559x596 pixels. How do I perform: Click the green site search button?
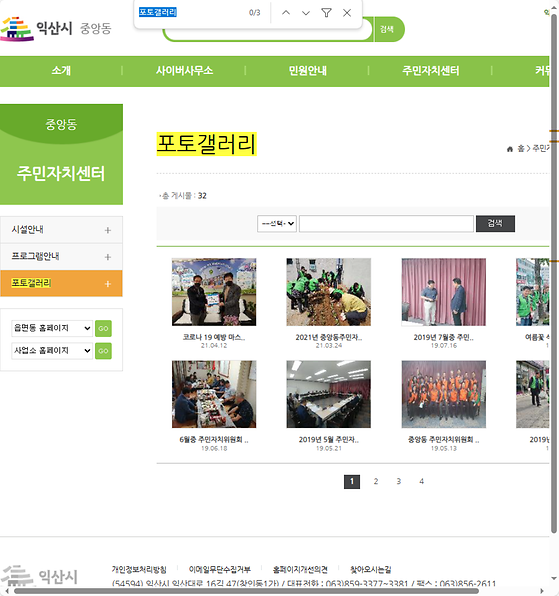tap(389, 29)
